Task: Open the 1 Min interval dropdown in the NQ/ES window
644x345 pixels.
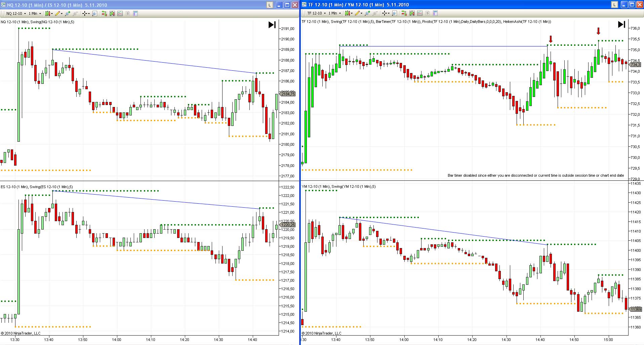Action: 35,13
